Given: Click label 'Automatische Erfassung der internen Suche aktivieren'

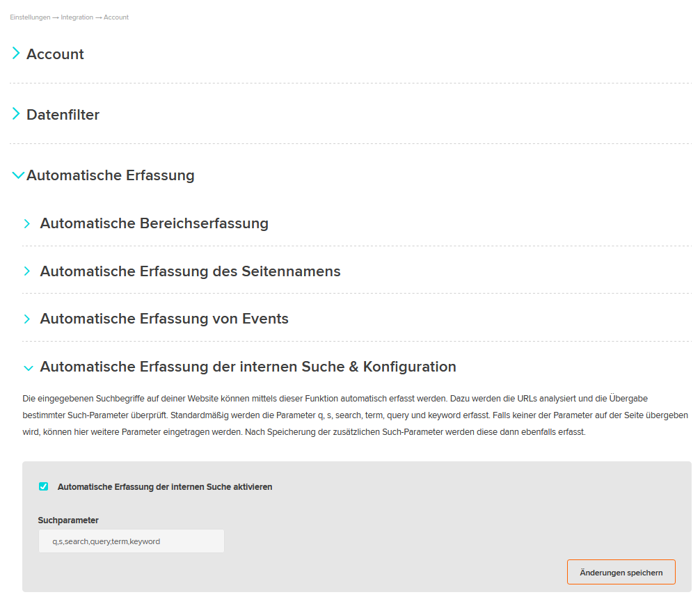Looking at the screenshot, I should tap(165, 486).
